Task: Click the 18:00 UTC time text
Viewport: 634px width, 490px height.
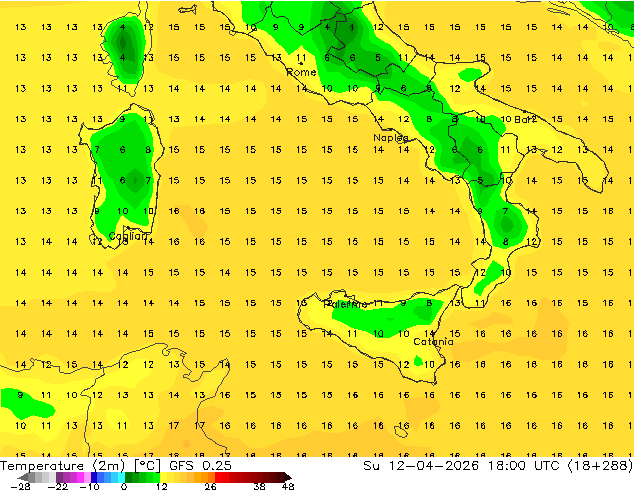Action: (523, 466)
